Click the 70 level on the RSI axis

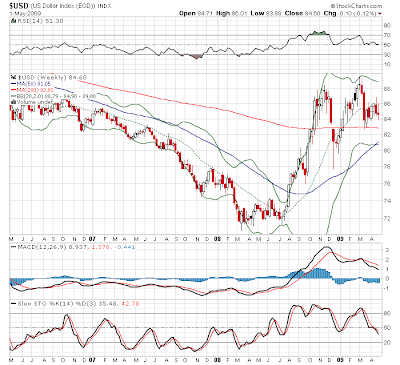pyautogui.click(x=387, y=35)
